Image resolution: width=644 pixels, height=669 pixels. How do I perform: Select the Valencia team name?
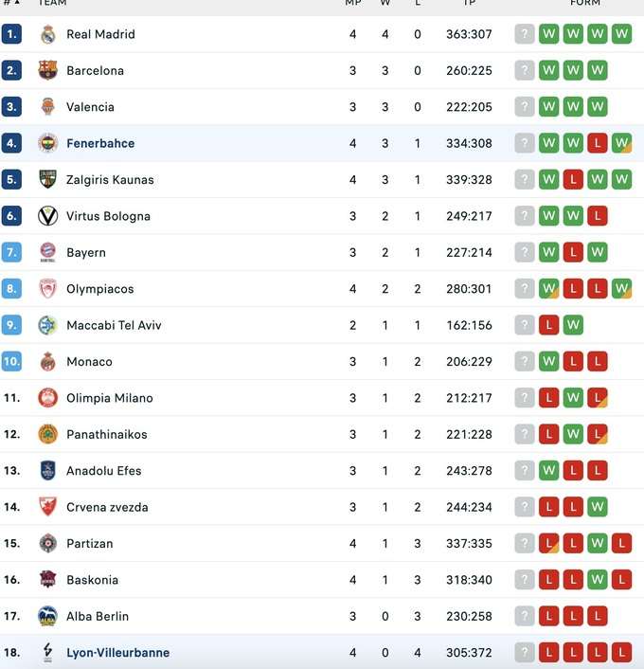(90, 107)
